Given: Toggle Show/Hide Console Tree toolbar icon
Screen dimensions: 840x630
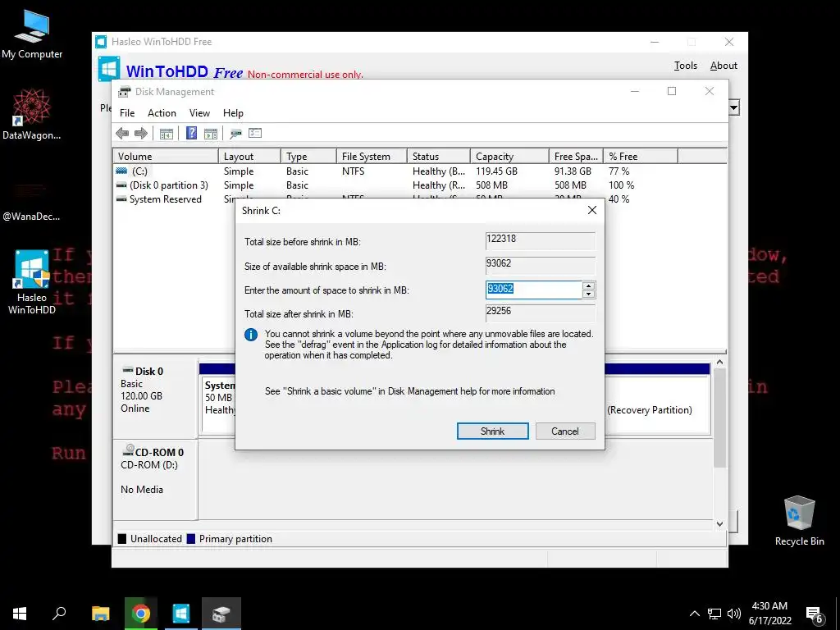Looking at the screenshot, I should [166, 134].
